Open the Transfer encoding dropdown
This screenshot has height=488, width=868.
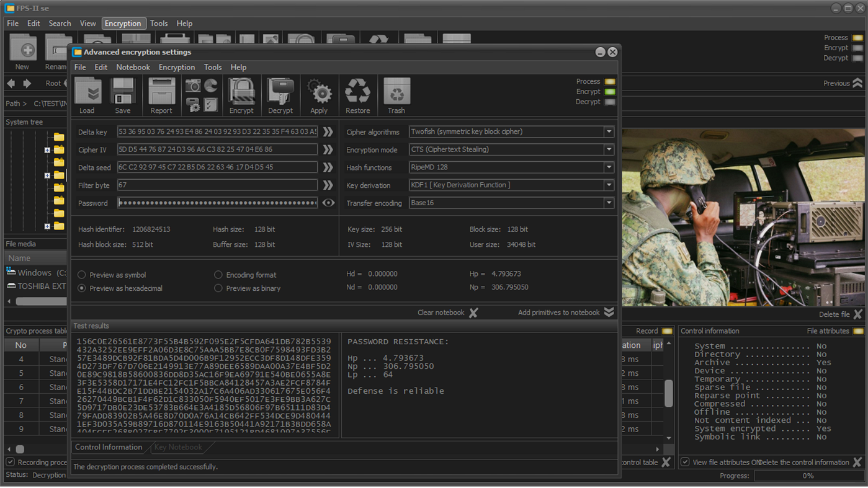pyautogui.click(x=609, y=203)
